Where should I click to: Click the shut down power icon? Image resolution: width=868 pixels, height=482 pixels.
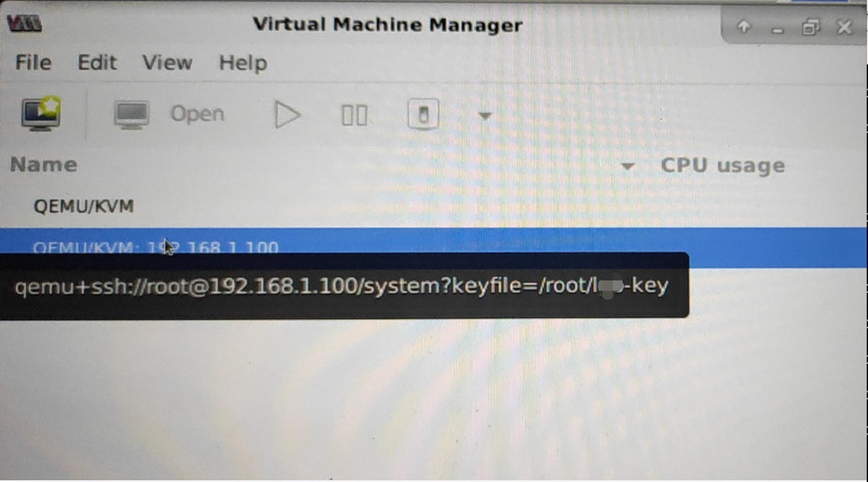tap(423, 114)
